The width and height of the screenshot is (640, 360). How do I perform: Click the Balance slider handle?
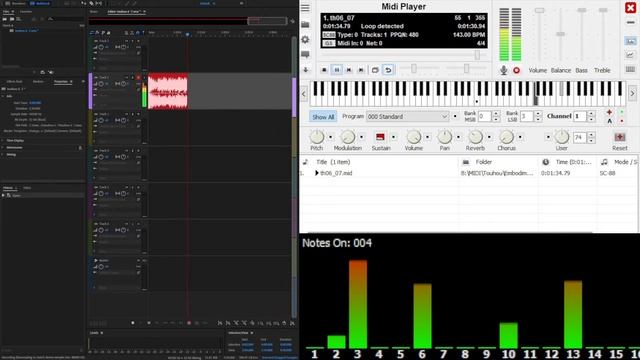click(x=561, y=34)
